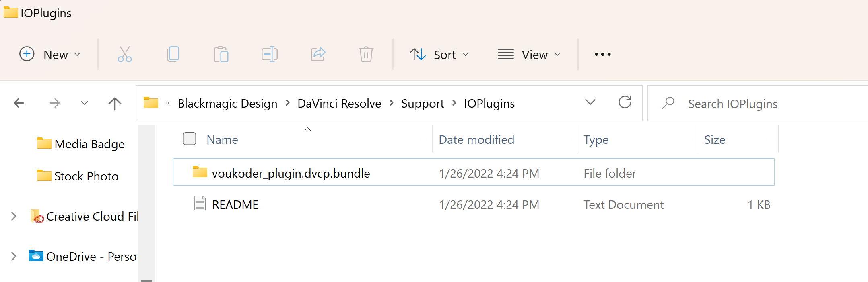Navigate back with the left arrow

click(x=19, y=103)
